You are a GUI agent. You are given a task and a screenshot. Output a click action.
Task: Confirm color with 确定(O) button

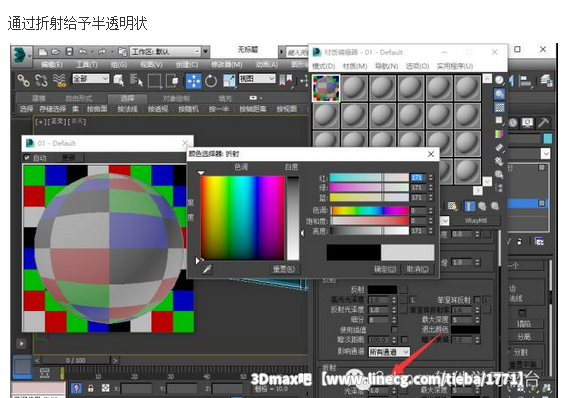pos(385,269)
